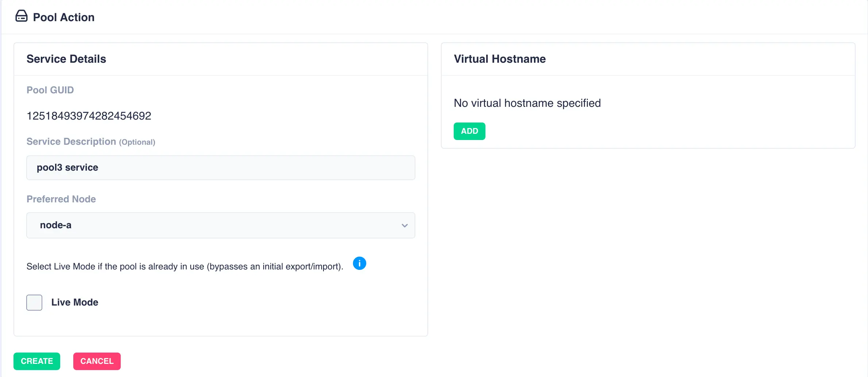The image size is (868, 377).
Task: Cancel the pool action with CANCEL button
Action: pos(97,361)
